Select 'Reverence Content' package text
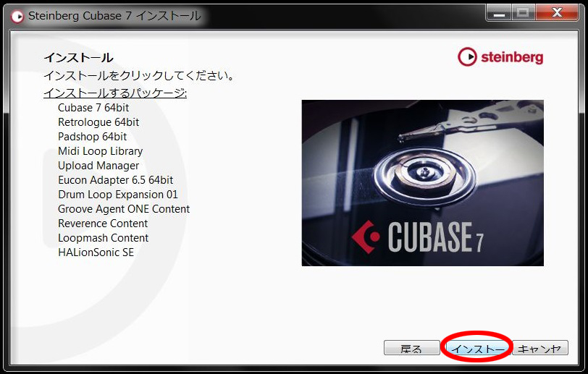 103,224
